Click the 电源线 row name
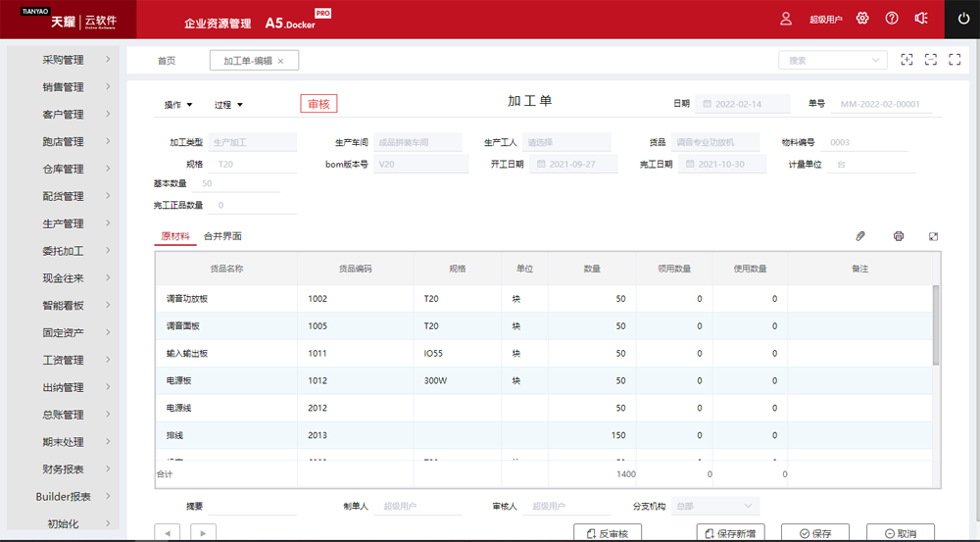The image size is (980, 542). click(178, 408)
